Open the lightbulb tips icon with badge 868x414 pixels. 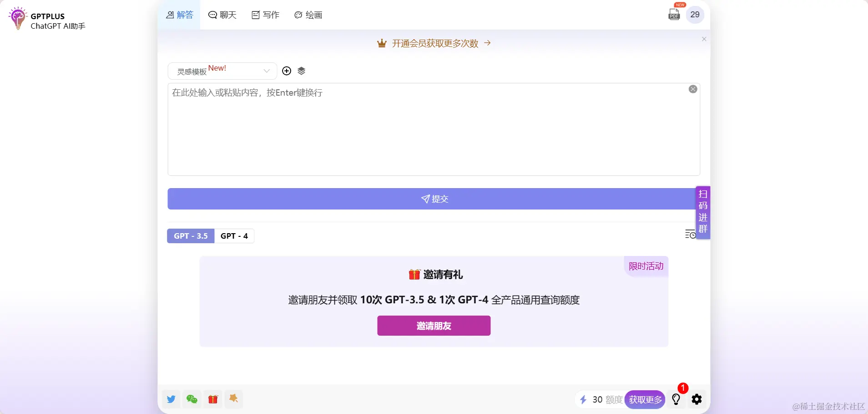(676, 399)
